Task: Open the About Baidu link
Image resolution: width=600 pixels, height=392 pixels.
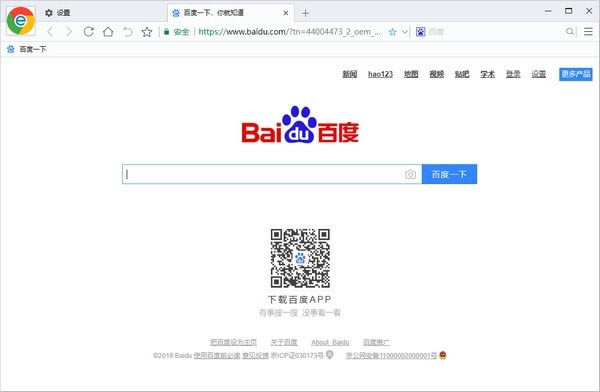Action: (x=330, y=342)
